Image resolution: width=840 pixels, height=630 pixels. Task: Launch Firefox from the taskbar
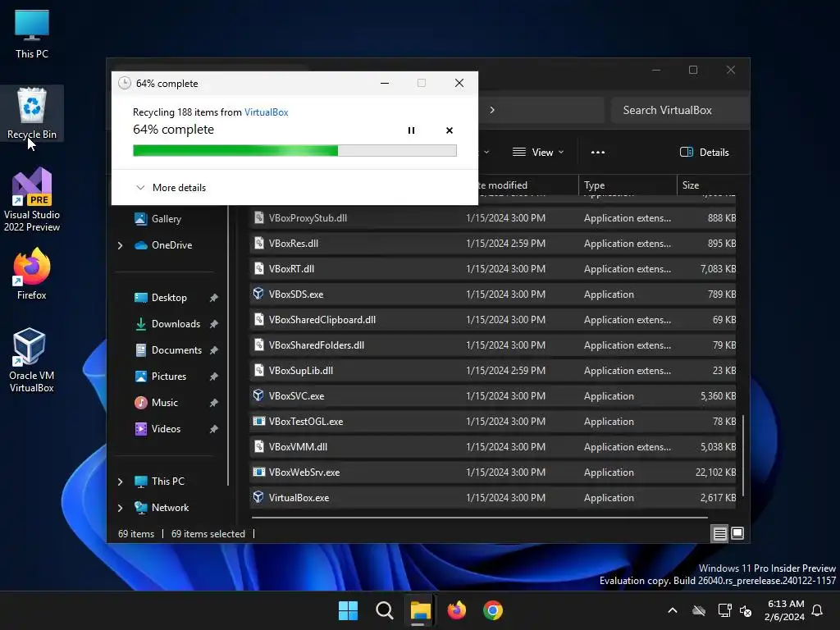coord(456,610)
